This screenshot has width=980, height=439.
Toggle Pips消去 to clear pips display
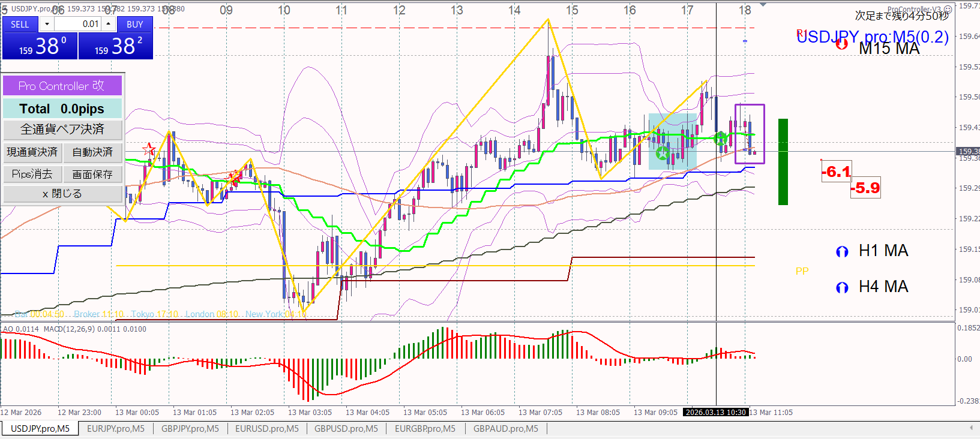click(x=32, y=174)
